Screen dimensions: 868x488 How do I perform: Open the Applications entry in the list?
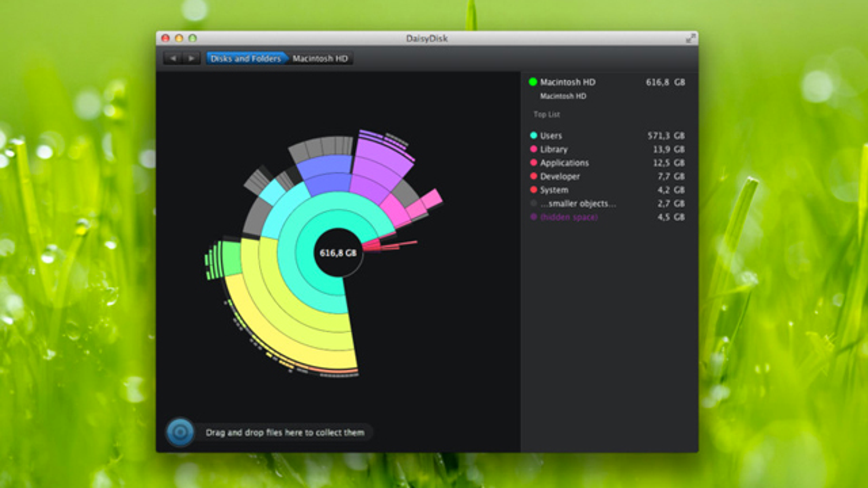coord(607,163)
